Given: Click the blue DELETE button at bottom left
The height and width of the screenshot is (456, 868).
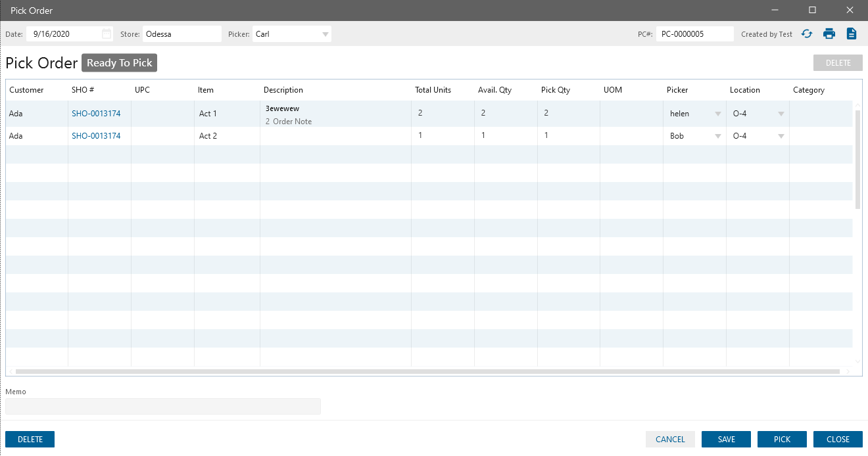Looking at the screenshot, I should point(30,440).
